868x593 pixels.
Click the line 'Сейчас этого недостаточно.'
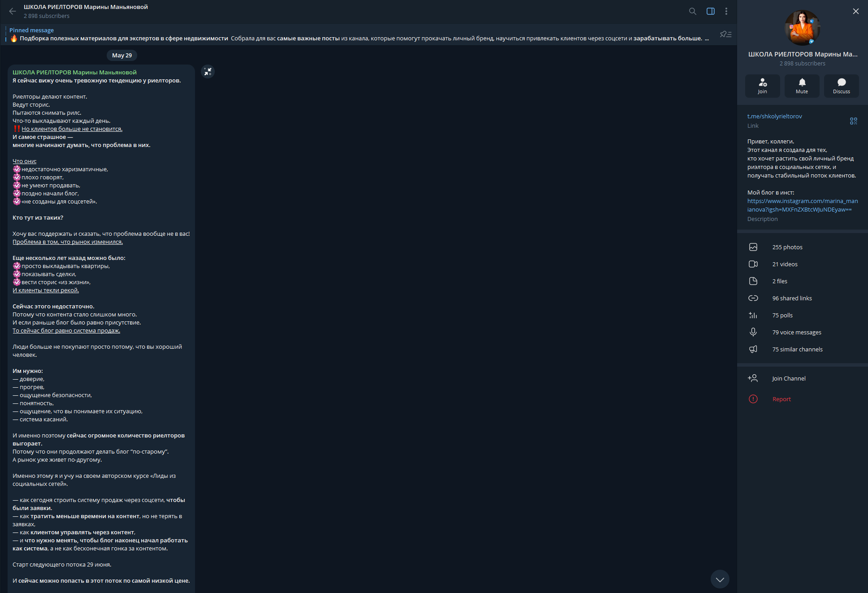(53, 306)
